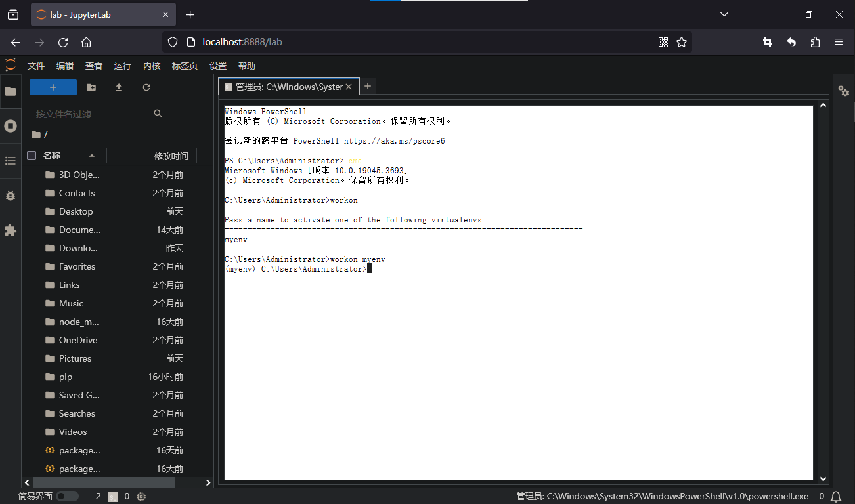
Task: Click the Jupyter logo in menu bar
Action: [11, 65]
